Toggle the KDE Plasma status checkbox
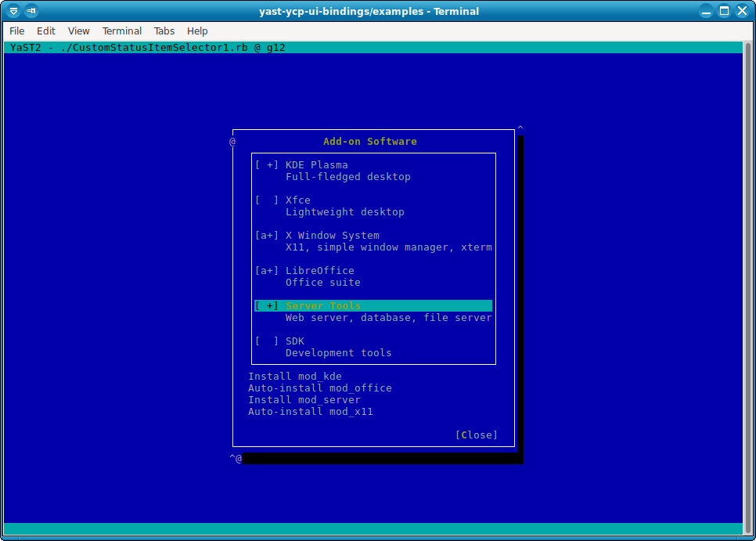 tap(267, 165)
